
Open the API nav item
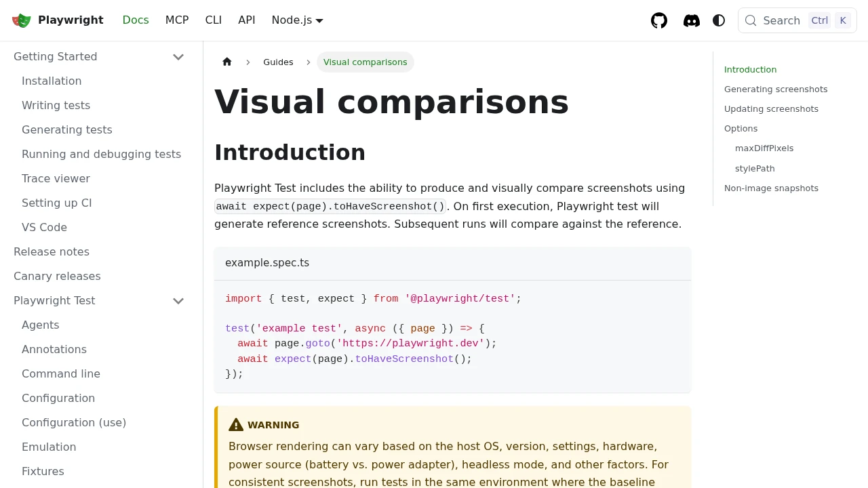[247, 20]
